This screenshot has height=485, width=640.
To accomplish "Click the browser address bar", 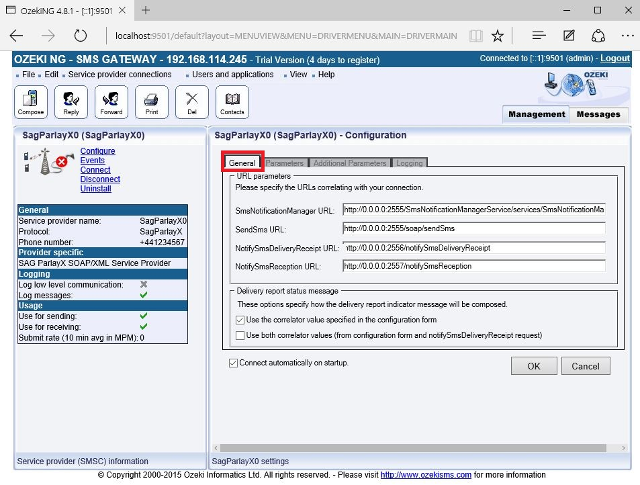I will (286, 36).
